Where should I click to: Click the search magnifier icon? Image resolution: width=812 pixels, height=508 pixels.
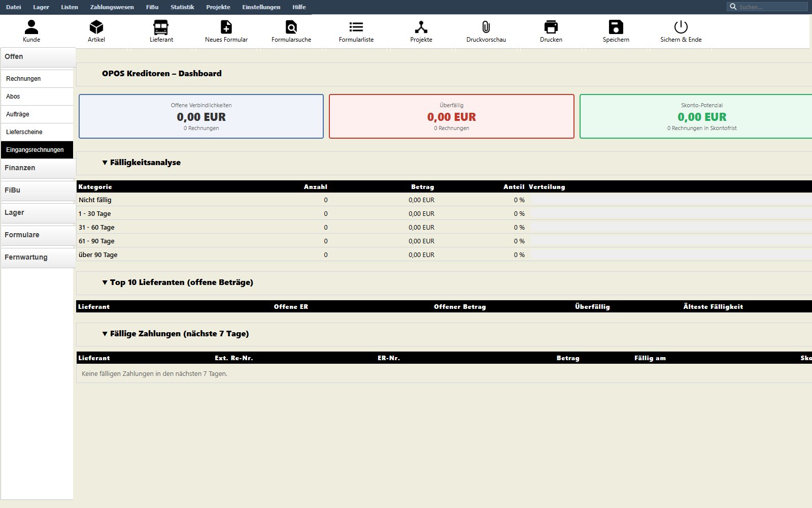733,7
